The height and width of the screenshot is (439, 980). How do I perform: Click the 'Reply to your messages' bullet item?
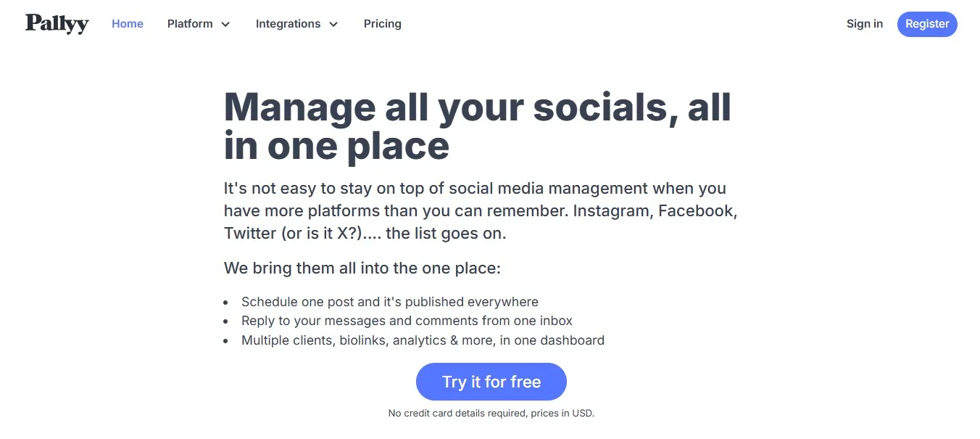pyautogui.click(x=407, y=320)
